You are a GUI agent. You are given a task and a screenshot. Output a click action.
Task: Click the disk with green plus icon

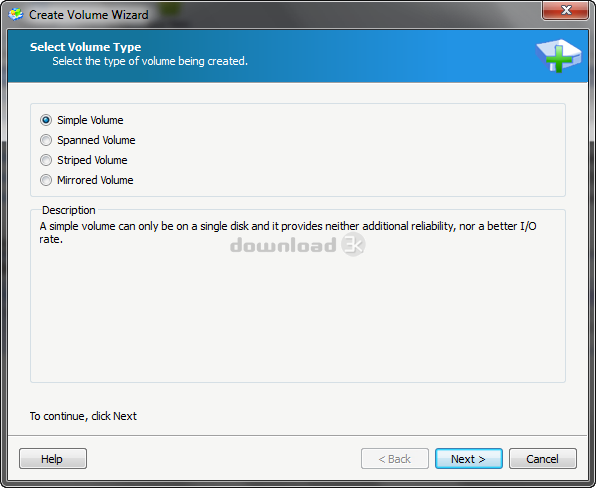pos(558,55)
